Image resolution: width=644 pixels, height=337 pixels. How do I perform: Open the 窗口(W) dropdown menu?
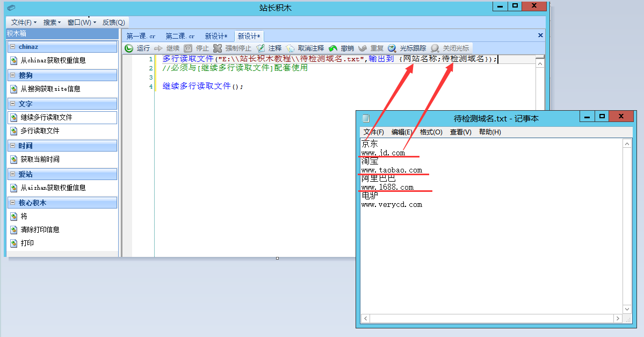click(x=82, y=23)
